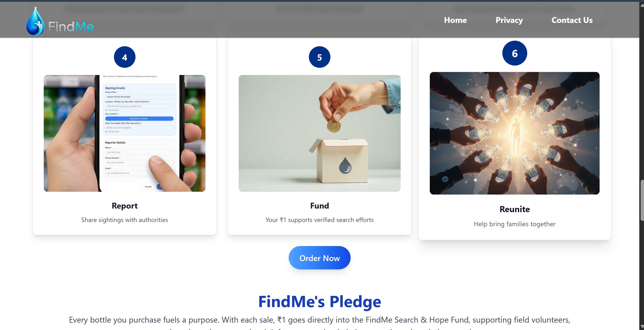Click "Help bring families together" text
Screen dimensions: 644x330
[x=515, y=224]
